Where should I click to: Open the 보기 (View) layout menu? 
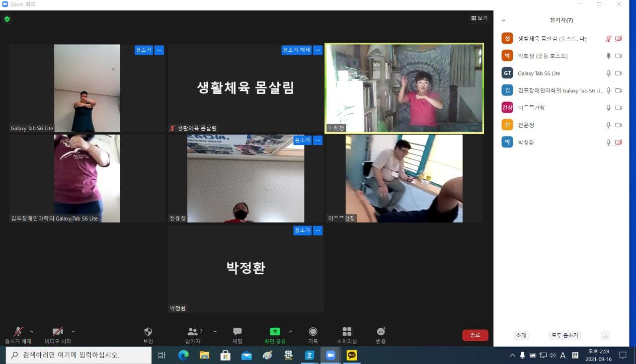pos(479,18)
